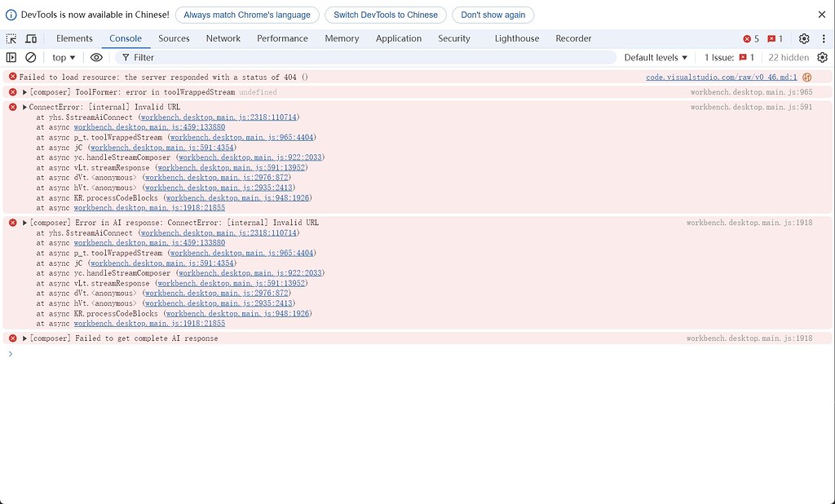Create a live expression with the eye icon
The width and height of the screenshot is (835, 504).
pos(96,57)
